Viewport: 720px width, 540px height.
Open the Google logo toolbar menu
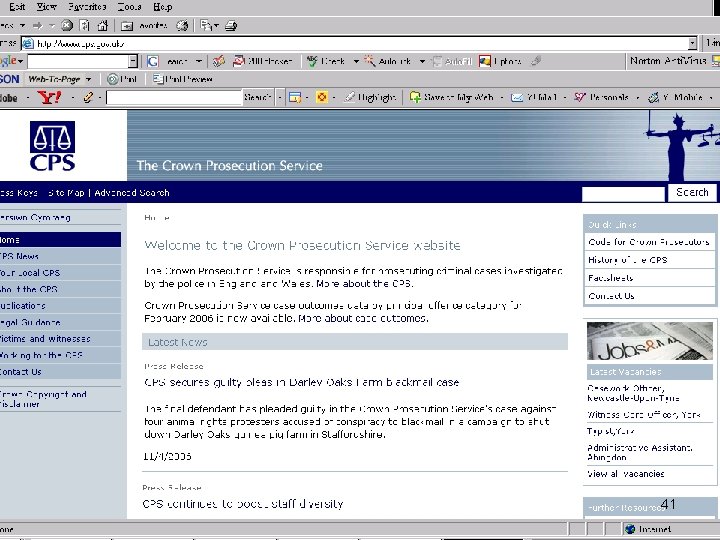11,61
